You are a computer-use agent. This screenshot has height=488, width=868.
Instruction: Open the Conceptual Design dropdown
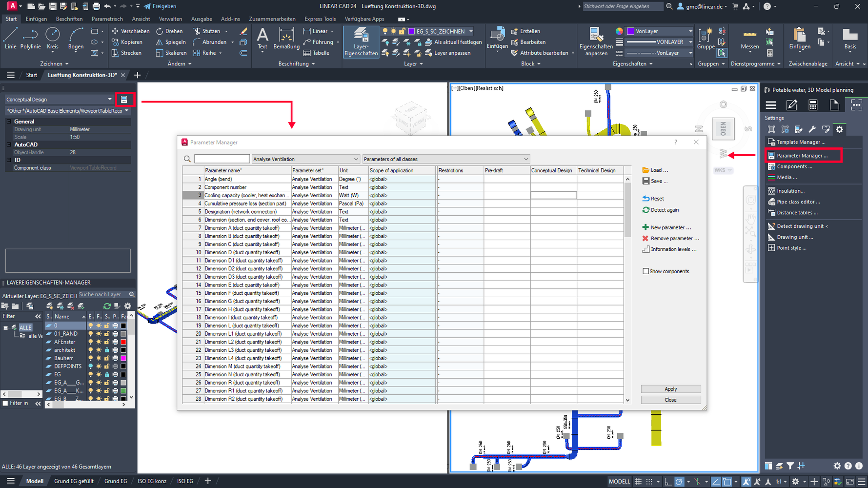pyautogui.click(x=59, y=100)
